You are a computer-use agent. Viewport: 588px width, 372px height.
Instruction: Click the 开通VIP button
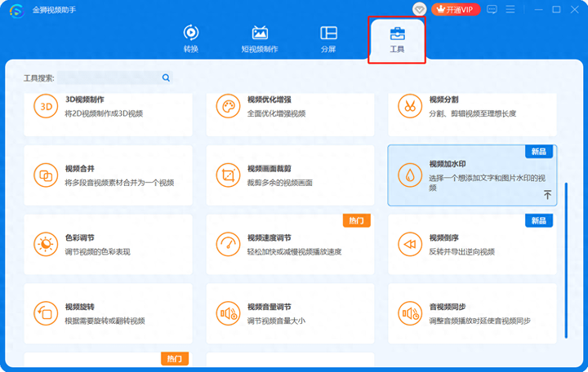tap(456, 9)
